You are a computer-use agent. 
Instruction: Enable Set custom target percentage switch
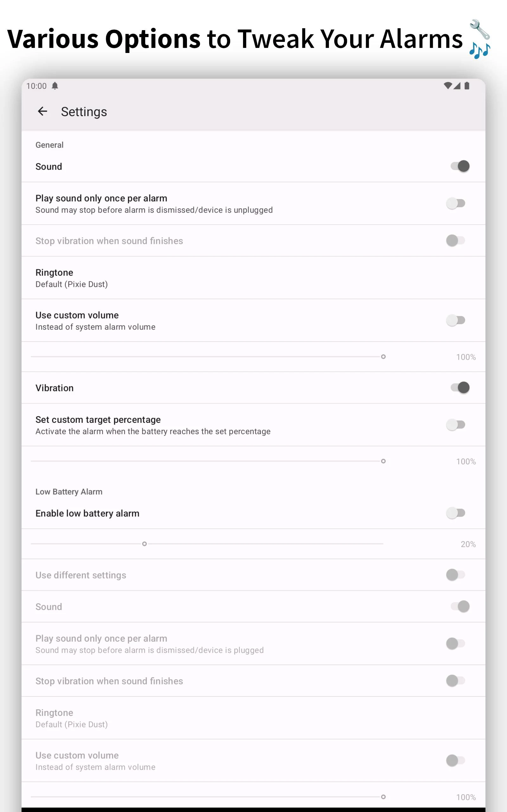click(456, 425)
